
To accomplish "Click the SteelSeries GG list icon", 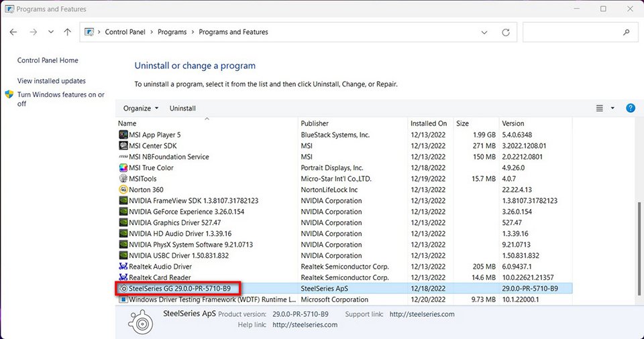I will click(x=123, y=289).
